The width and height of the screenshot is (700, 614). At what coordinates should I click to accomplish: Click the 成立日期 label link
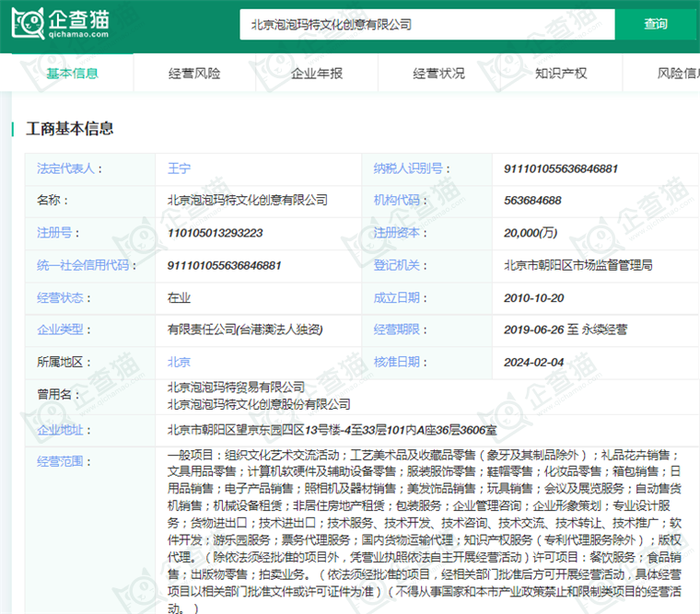(396, 297)
